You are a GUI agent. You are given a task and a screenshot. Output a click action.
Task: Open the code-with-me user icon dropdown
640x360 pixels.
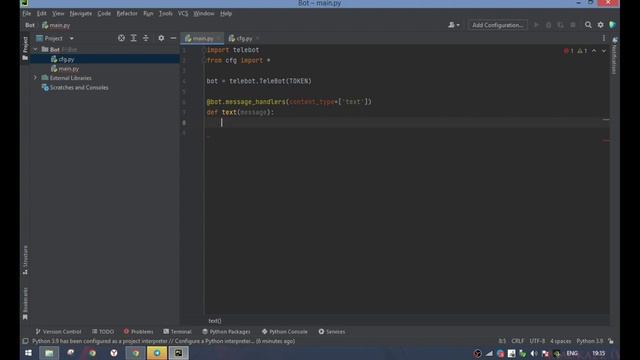tap(453, 25)
